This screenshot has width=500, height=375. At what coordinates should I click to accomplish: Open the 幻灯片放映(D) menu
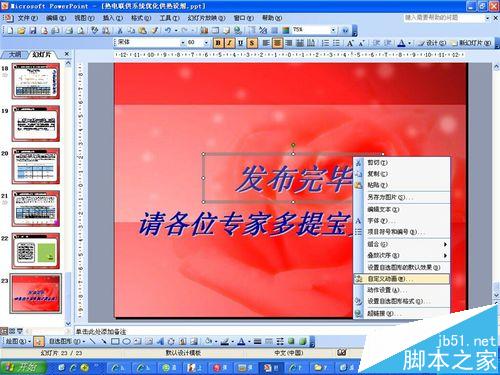pyautogui.click(x=206, y=17)
